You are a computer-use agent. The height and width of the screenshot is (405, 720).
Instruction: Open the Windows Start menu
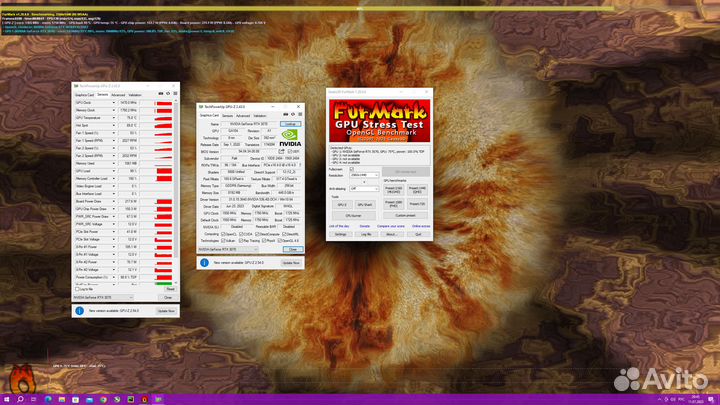point(6,399)
